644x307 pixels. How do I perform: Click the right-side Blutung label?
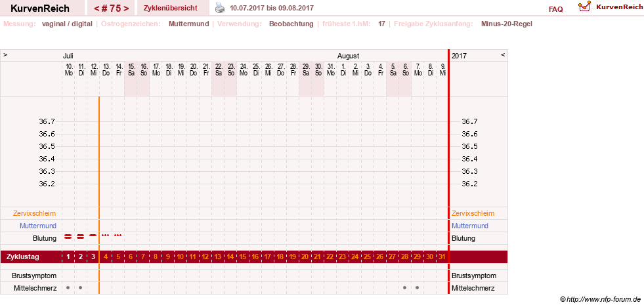(463, 238)
